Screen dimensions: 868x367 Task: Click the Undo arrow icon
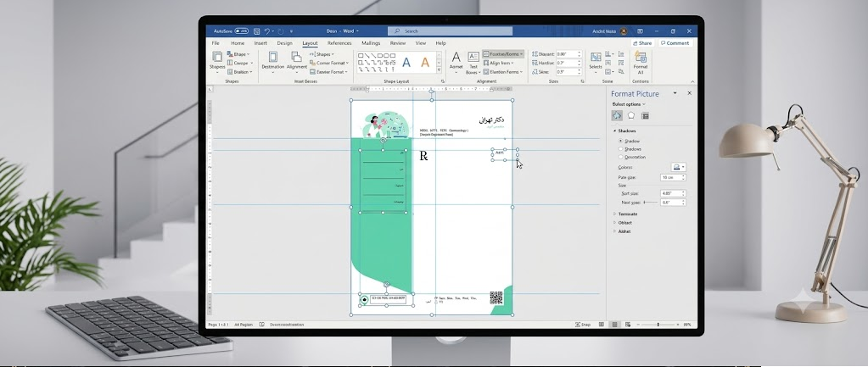click(x=266, y=31)
